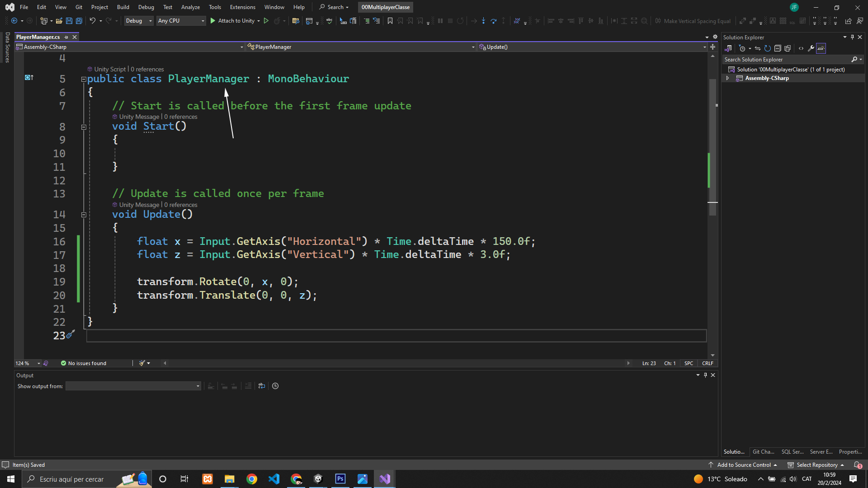Open the Extensions menu

pos(242,7)
